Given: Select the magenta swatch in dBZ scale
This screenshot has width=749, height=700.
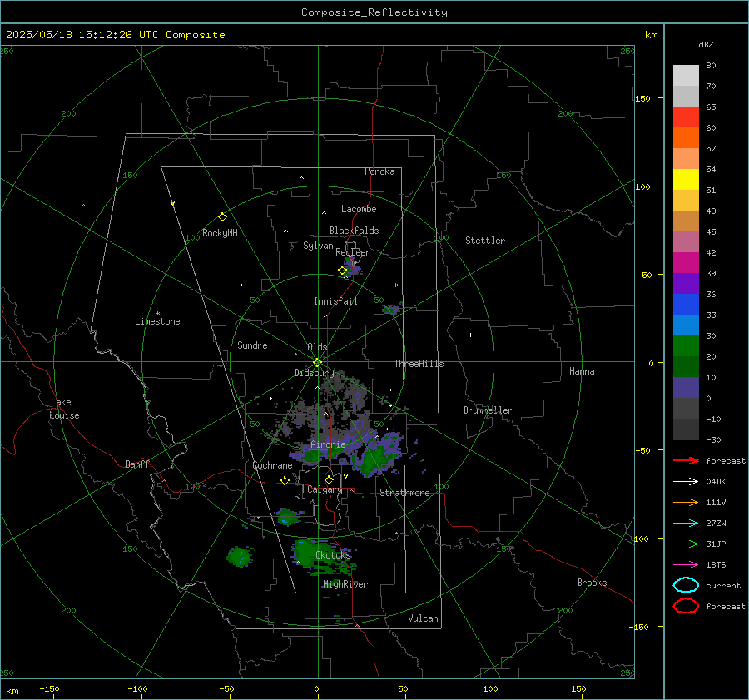Looking at the screenshot, I should coord(686,263).
